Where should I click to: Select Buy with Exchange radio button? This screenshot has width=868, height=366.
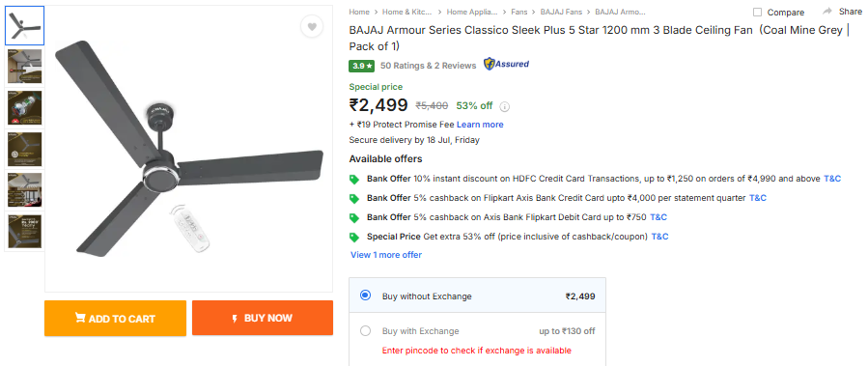pyautogui.click(x=365, y=331)
